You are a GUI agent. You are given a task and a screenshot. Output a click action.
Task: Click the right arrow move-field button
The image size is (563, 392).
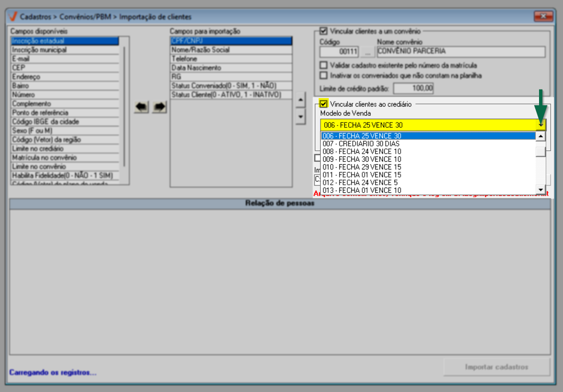pyautogui.click(x=159, y=107)
